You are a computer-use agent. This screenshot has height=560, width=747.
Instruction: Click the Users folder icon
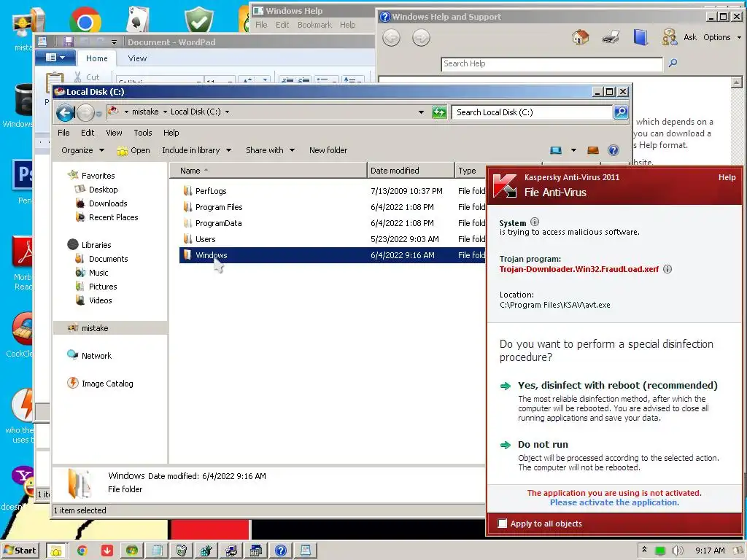coord(187,239)
